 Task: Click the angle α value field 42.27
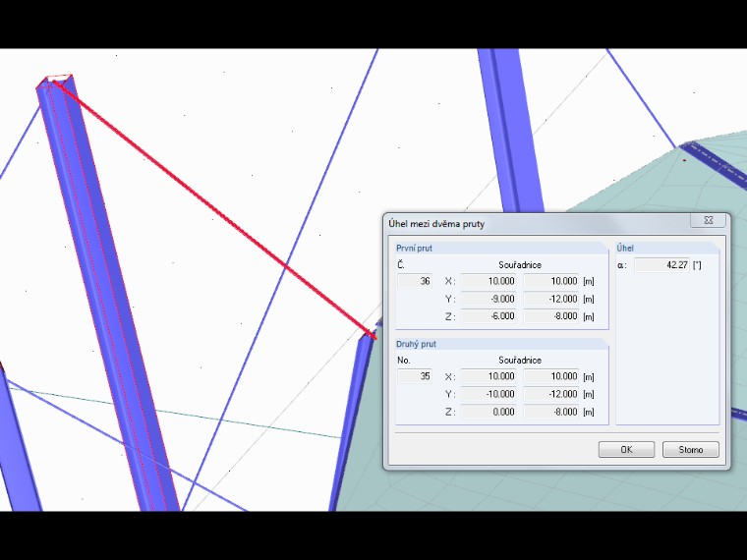(662, 264)
